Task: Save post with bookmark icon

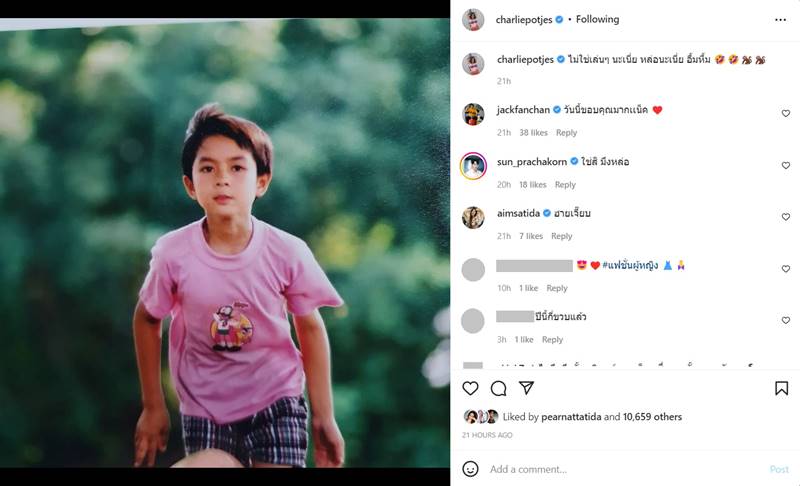Action: [781, 388]
